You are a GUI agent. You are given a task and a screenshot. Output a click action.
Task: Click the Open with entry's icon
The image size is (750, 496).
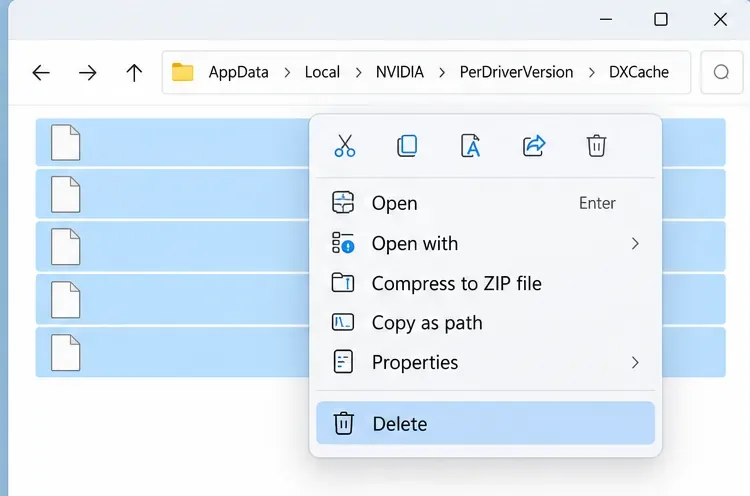[x=343, y=242]
